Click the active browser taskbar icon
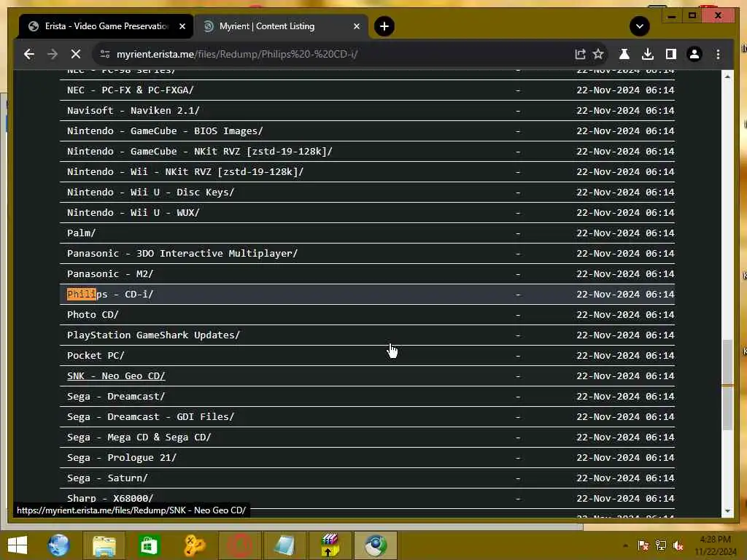Viewport: 747px width, 560px height. coord(376,545)
